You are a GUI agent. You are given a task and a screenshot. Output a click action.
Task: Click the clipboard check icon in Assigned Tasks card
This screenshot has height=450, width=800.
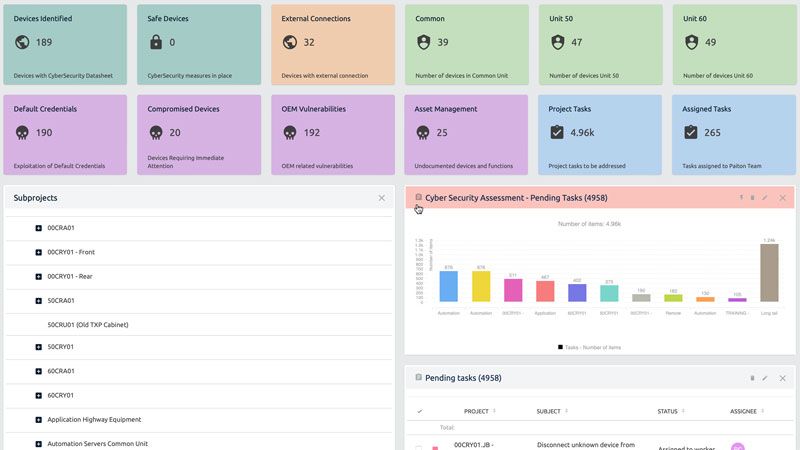pyautogui.click(x=691, y=132)
